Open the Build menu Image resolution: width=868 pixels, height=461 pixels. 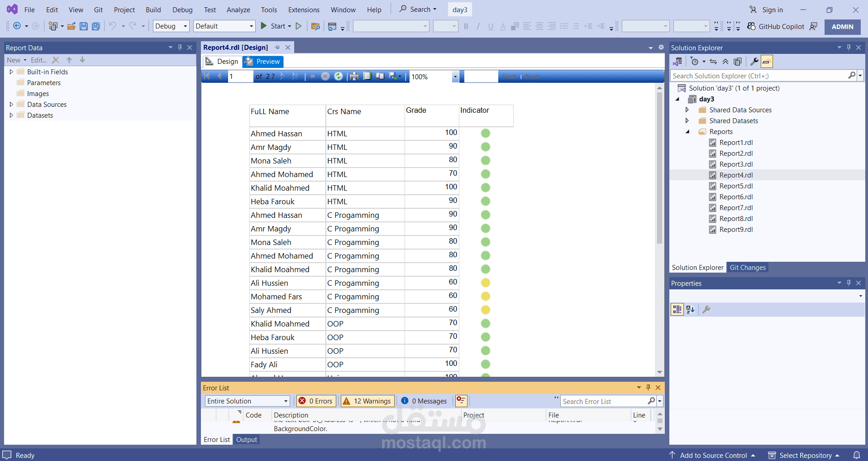(x=153, y=10)
